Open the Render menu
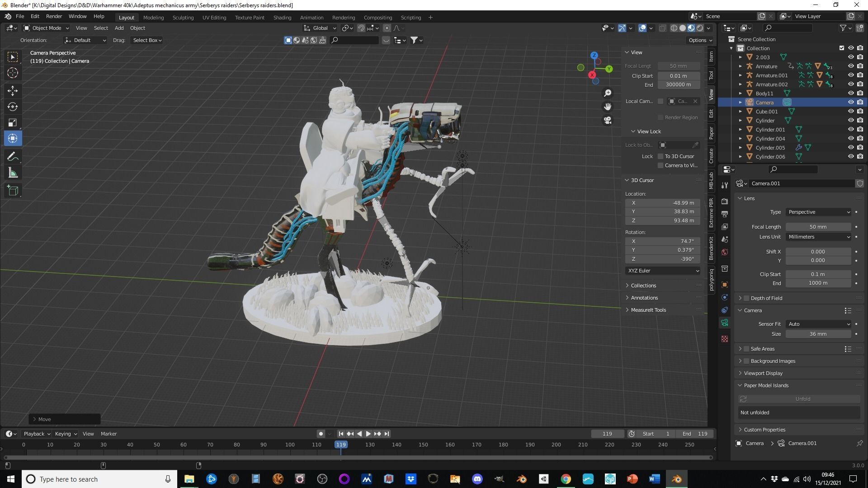 [x=54, y=16]
